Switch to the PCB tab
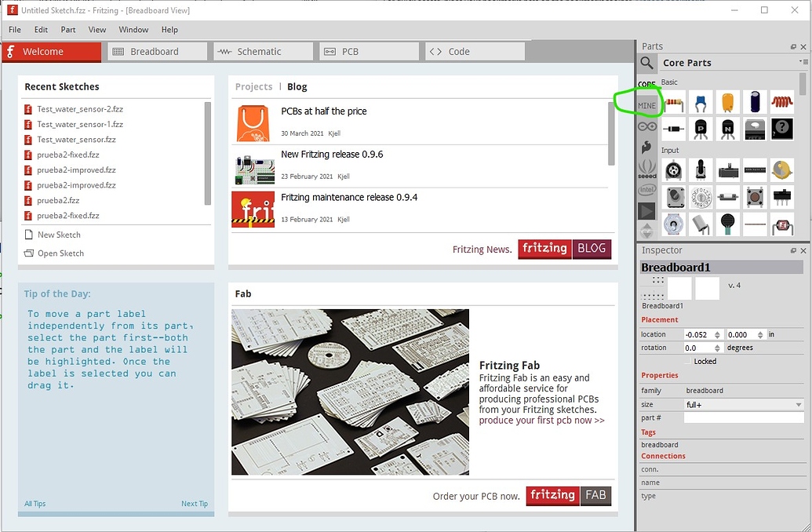This screenshot has width=812, height=532. point(370,51)
